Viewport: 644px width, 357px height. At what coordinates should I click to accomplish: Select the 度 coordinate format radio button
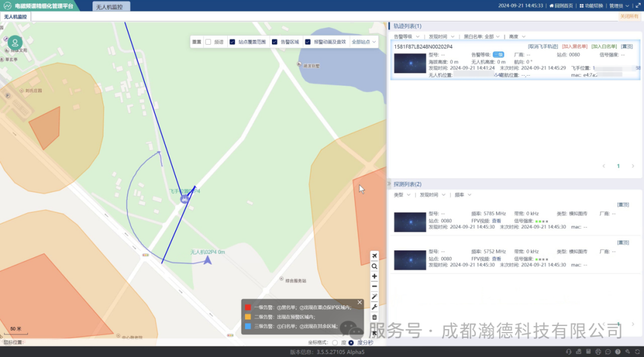coord(335,343)
